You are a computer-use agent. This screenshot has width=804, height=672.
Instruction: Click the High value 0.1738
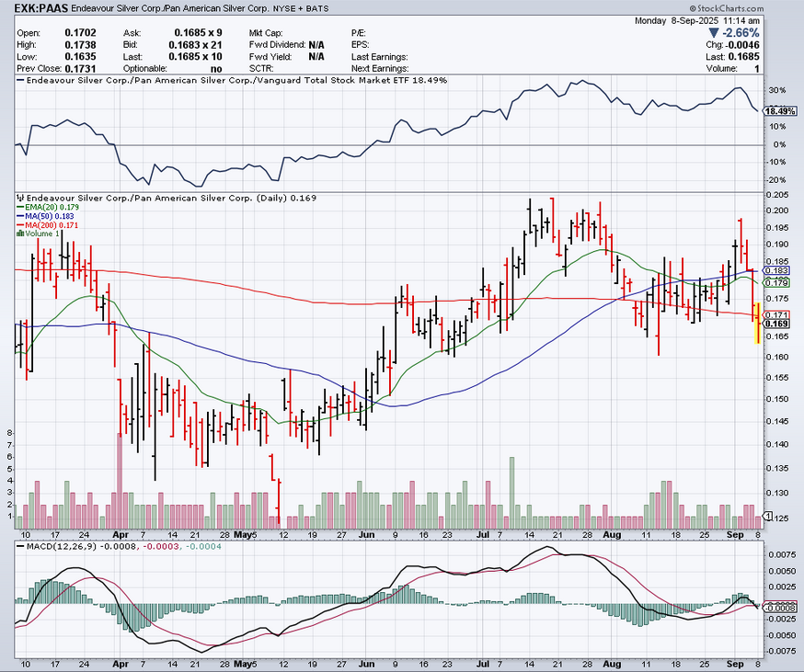[x=81, y=45]
